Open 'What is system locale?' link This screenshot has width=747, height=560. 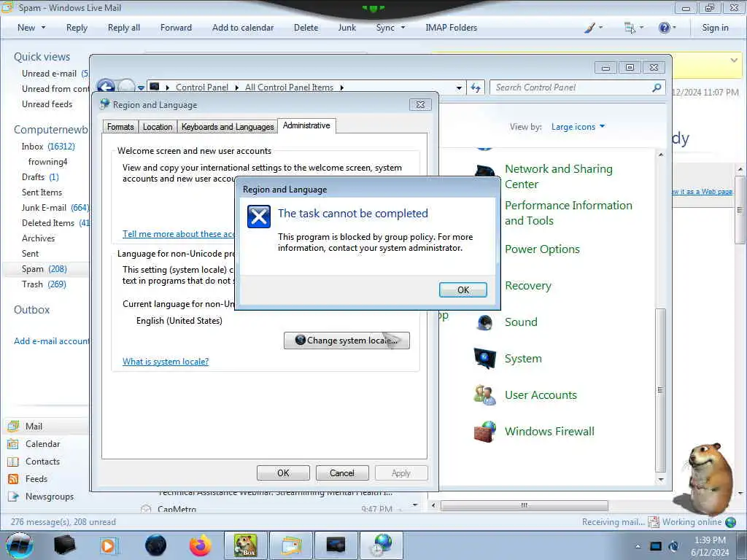click(x=166, y=362)
